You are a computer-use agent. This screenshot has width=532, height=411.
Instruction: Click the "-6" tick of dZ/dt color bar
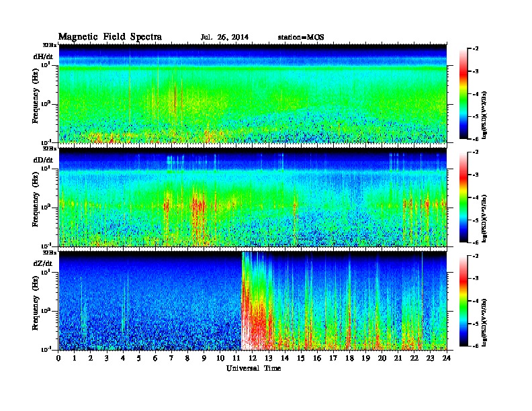pyautogui.click(x=476, y=346)
